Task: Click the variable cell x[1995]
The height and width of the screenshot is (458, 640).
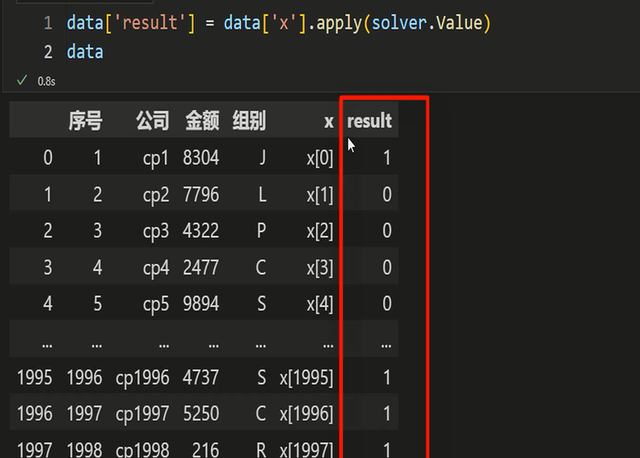Action: pyautogui.click(x=307, y=377)
